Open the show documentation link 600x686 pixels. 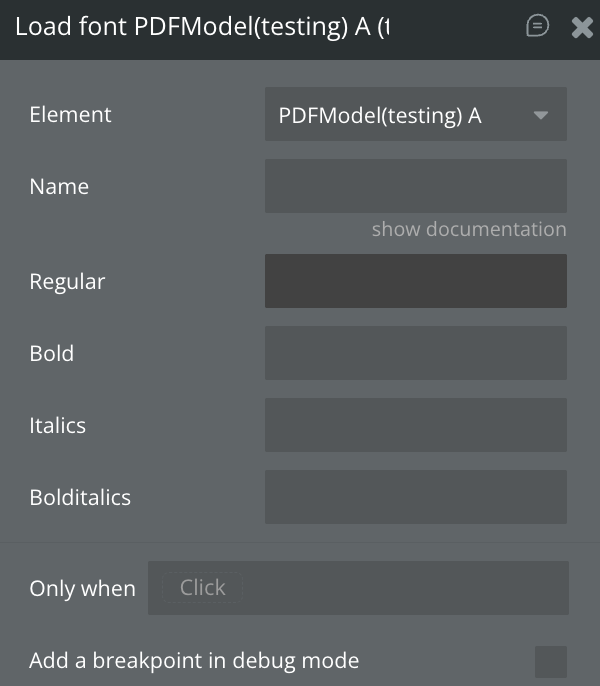tap(468, 229)
